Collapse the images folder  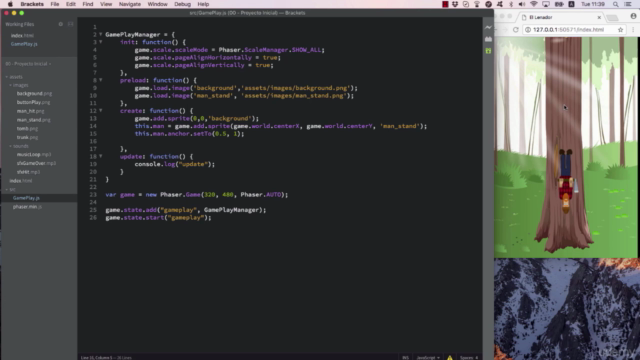(11, 85)
